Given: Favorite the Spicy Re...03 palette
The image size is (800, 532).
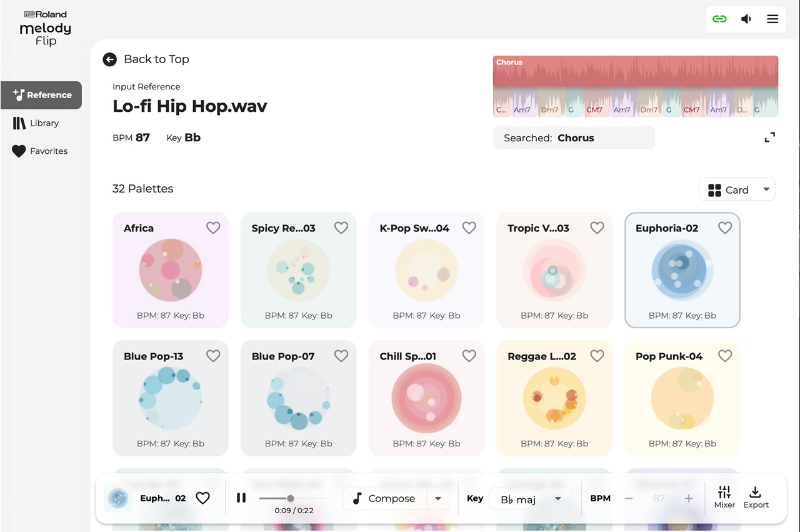Looking at the screenshot, I should [x=341, y=228].
